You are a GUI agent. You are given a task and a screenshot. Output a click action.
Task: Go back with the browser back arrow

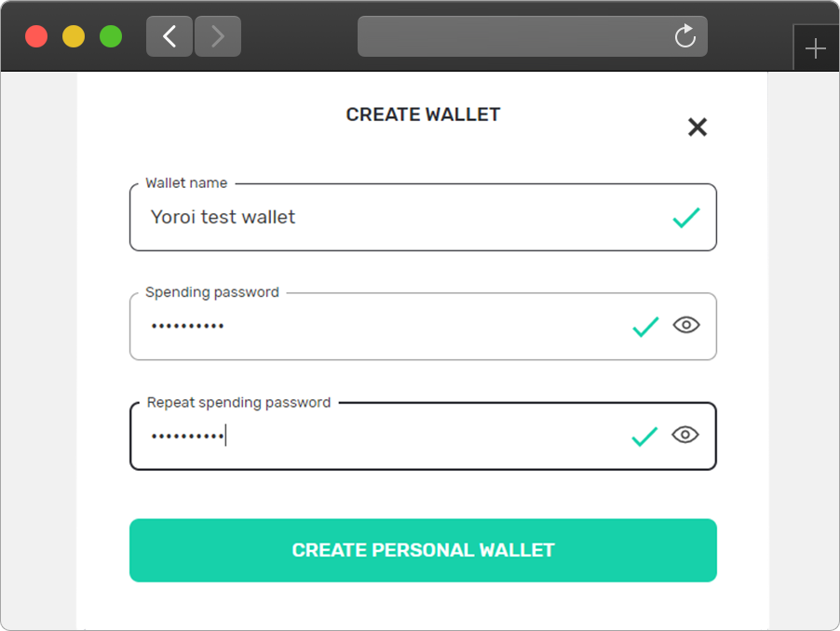coord(169,36)
